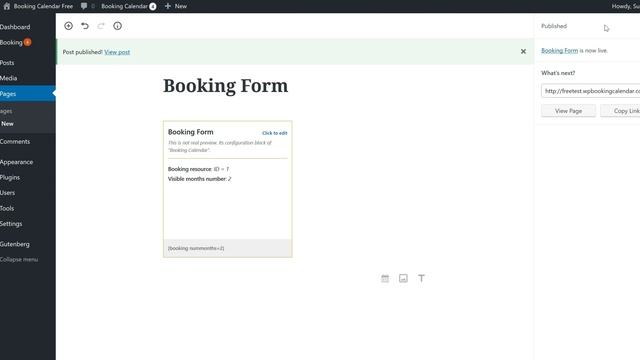640x360 pixels.
Task: Select the page URL input field
Action: [x=591, y=91]
